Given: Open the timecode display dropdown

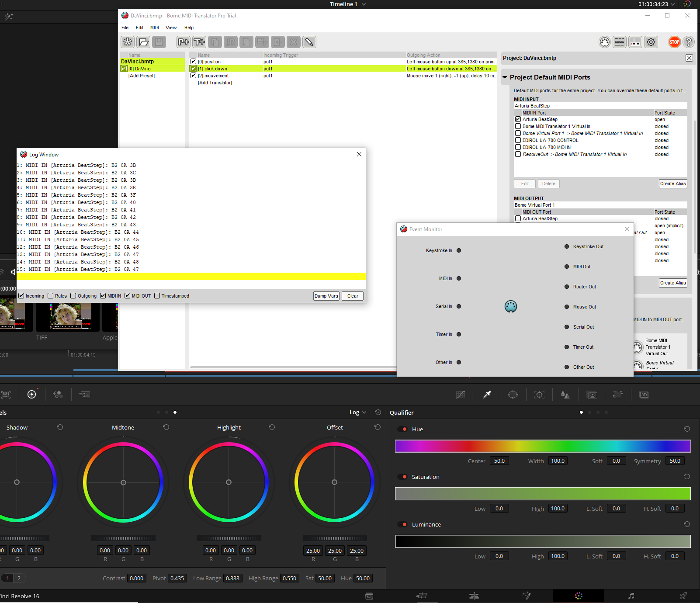Looking at the screenshot, I should tap(673, 4).
